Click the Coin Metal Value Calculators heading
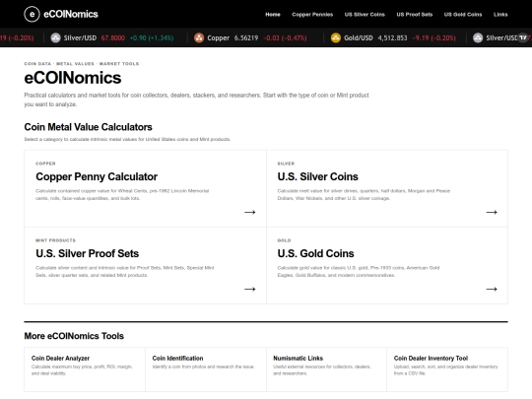532x399 pixels. click(x=89, y=127)
